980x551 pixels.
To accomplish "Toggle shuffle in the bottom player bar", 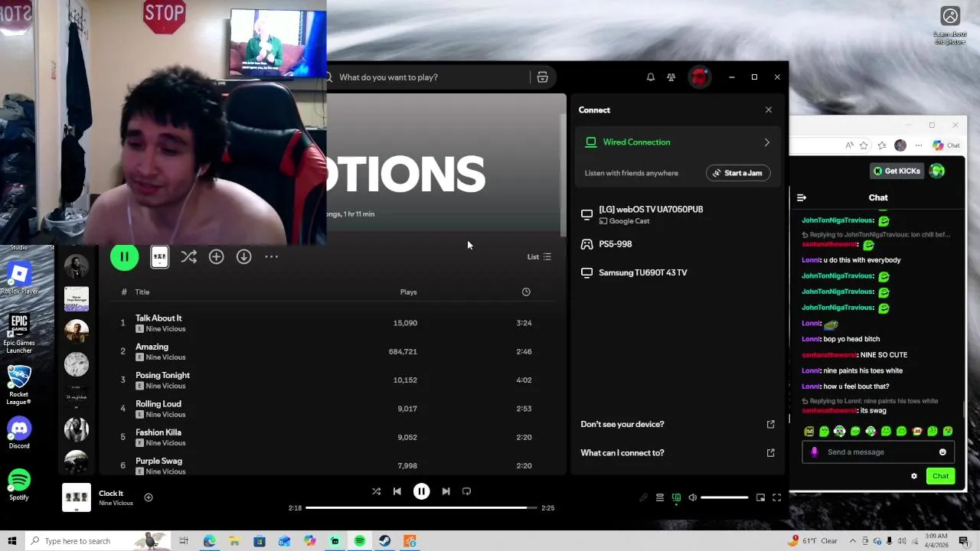I will [x=376, y=491].
